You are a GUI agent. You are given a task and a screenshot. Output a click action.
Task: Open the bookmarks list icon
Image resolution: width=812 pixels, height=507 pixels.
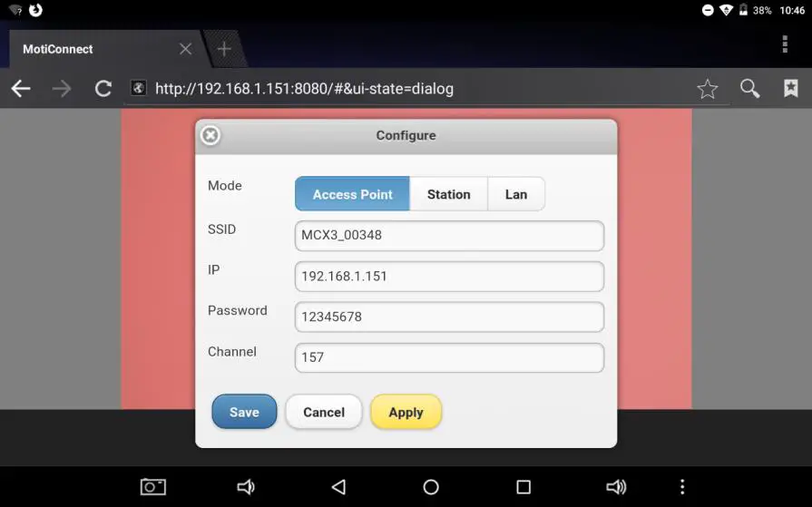(791, 88)
